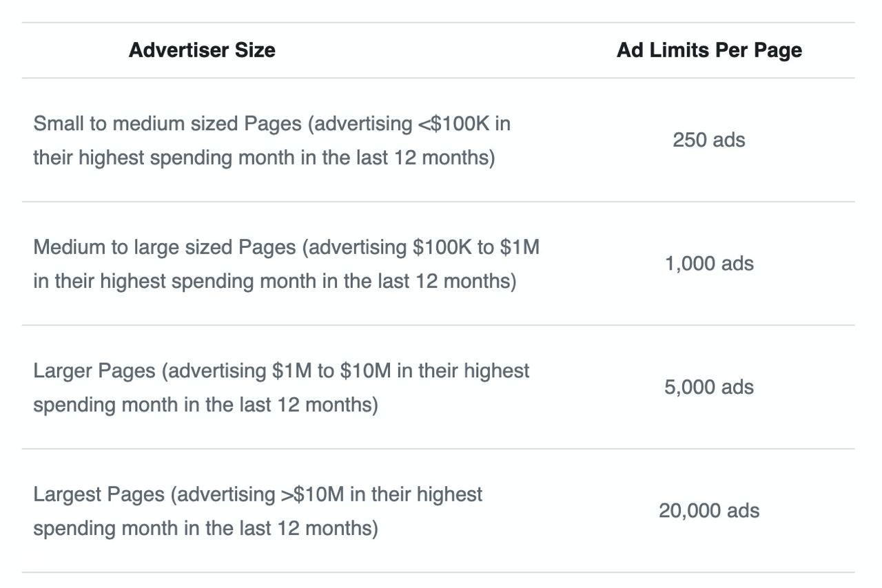Select the 1,000 ads limit value
Screen dimensions: 882x588
click(709, 264)
